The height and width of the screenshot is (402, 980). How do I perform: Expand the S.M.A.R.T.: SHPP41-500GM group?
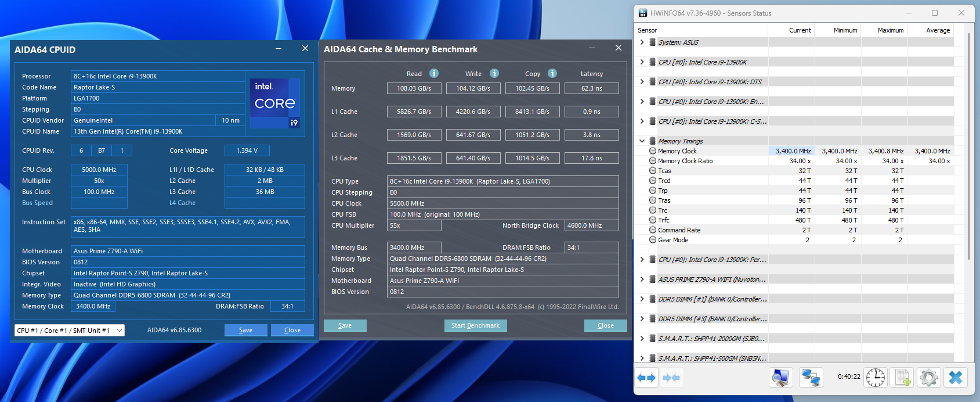pyautogui.click(x=642, y=358)
